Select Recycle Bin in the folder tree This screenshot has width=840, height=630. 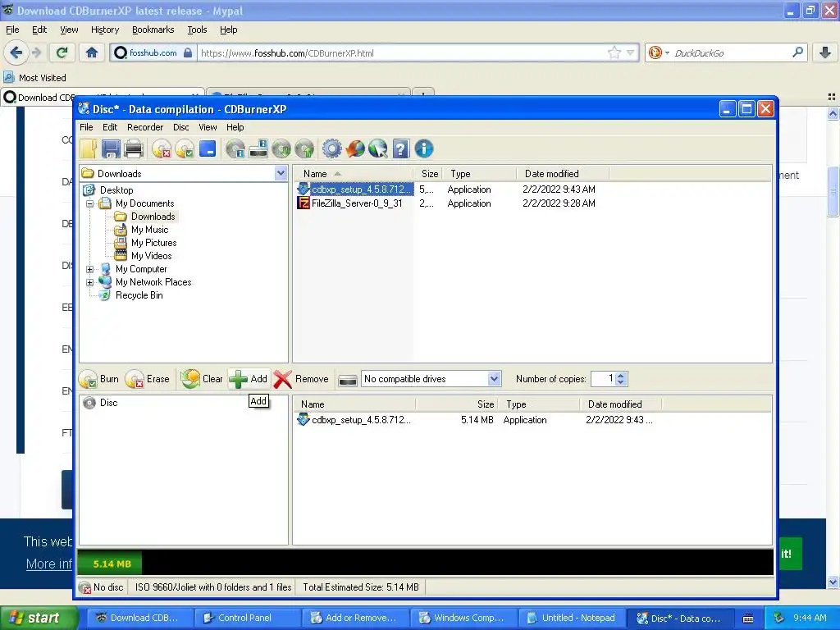(139, 295)
